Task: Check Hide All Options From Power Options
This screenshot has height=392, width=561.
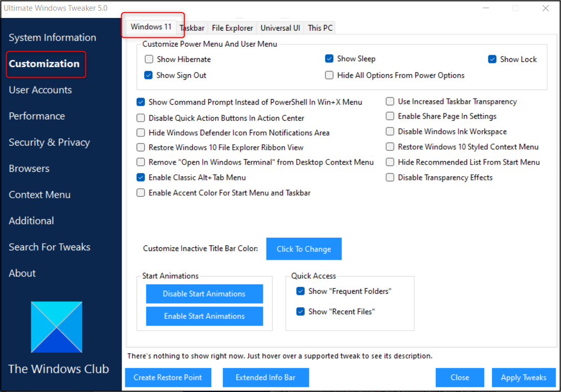Action: pyautogui.click(x=329, y=75)
